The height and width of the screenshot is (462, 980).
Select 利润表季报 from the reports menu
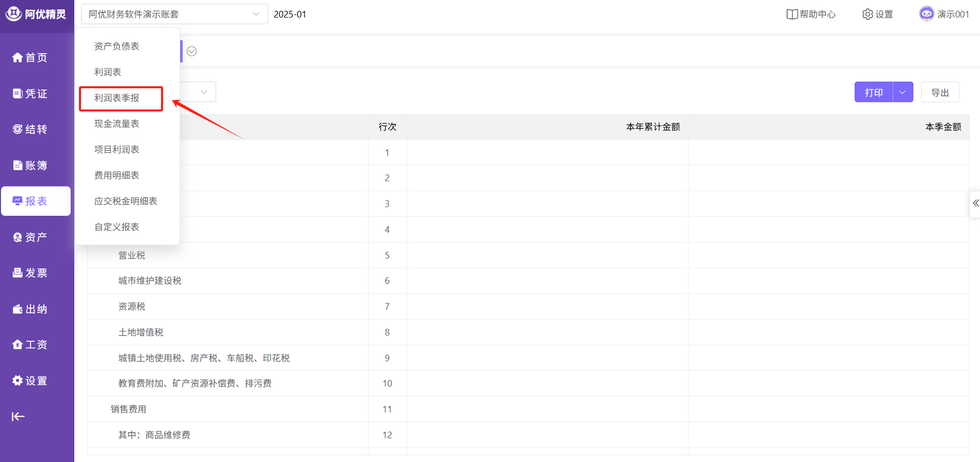[117, 98]
